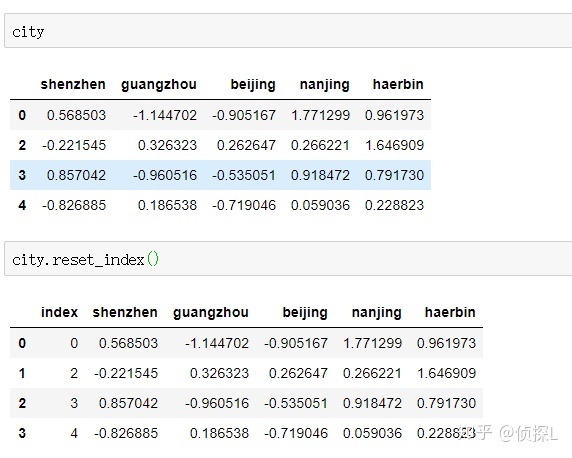572x458 pixels.
Task: Click -0.221545 in the first output table
Action: click(74, 145)
